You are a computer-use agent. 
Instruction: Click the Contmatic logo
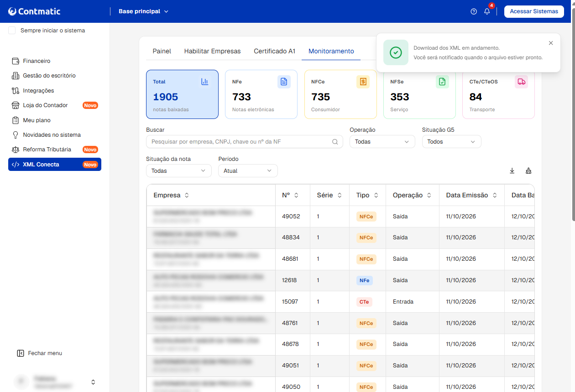(34, 11)
